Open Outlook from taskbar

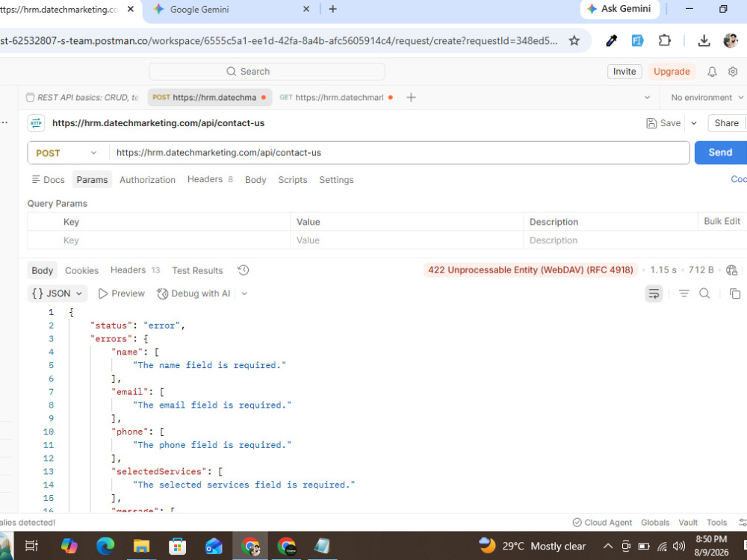pyautogui.click(x=214, y=546)
